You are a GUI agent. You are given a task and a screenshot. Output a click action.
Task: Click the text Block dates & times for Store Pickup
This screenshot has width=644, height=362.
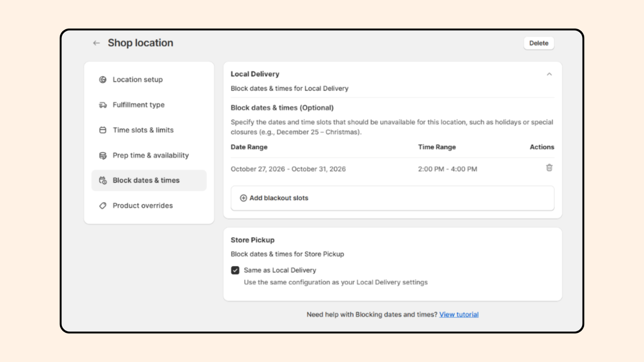287,254
